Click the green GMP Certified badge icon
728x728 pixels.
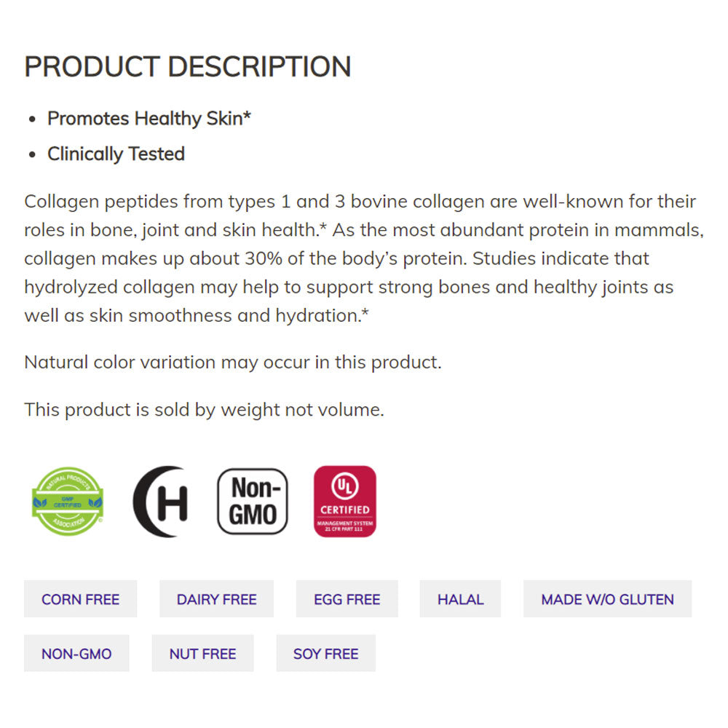click(67, 502)
